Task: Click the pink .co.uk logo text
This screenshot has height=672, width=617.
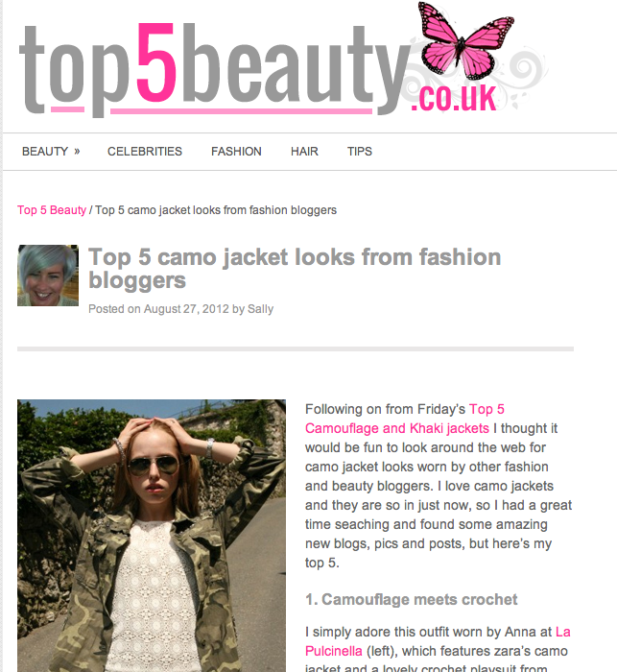Action: click(453, 98)
